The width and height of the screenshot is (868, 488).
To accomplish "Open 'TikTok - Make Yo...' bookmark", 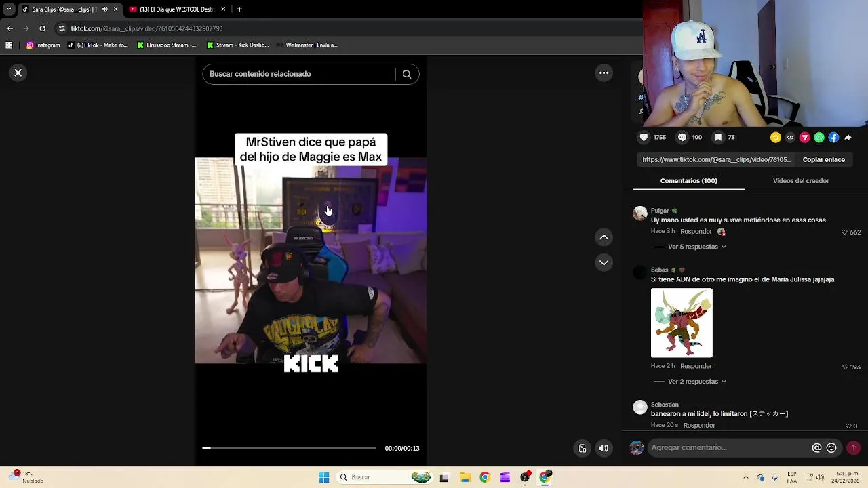I will pyautogui.click(x=98, y=45).
